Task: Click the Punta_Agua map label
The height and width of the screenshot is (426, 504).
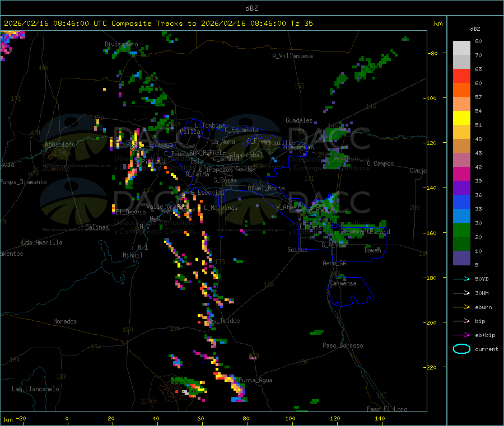Action: click(255, 380)
